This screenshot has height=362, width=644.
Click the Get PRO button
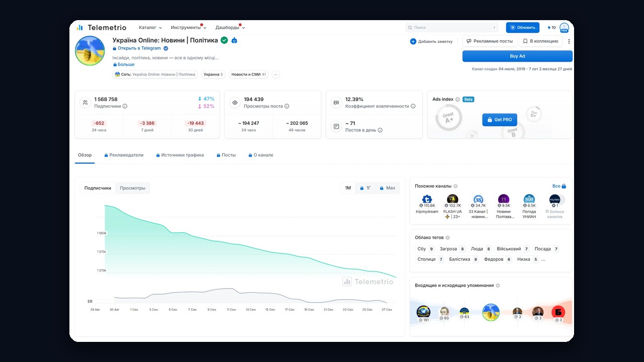(500, 120)
